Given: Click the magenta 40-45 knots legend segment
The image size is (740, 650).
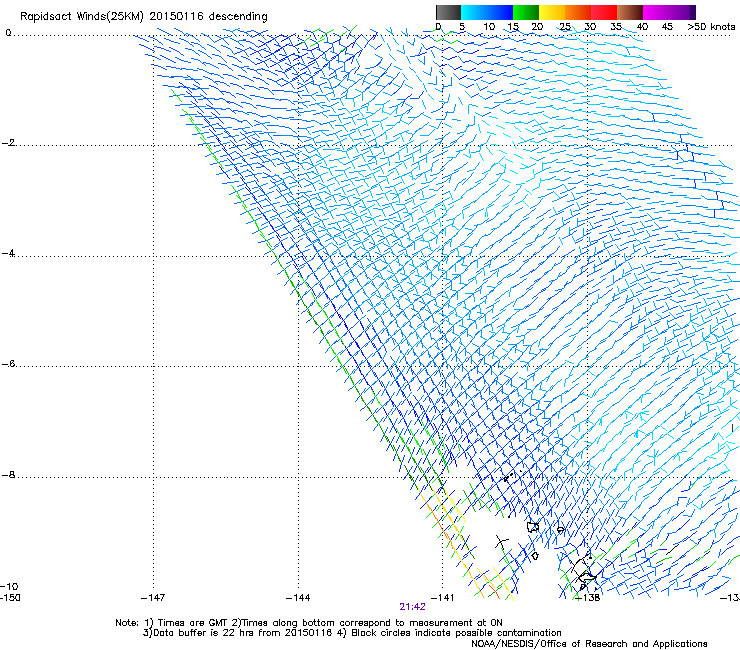Looking at the screenshot, I should [x=656, y=12].
